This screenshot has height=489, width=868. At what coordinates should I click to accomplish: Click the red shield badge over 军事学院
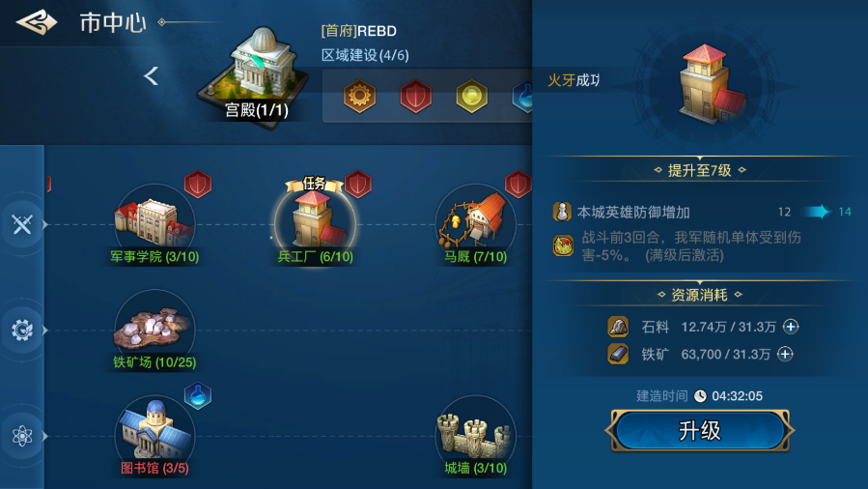(198, 184)
